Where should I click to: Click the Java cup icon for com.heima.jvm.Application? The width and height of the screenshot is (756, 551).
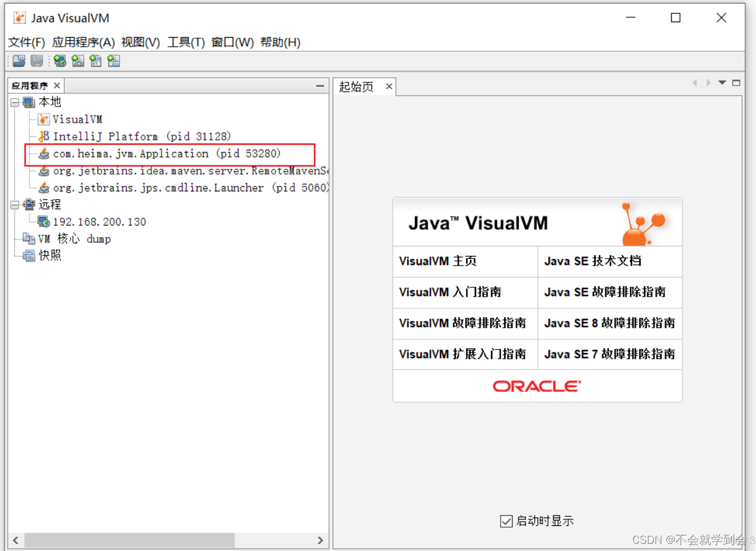44,154
